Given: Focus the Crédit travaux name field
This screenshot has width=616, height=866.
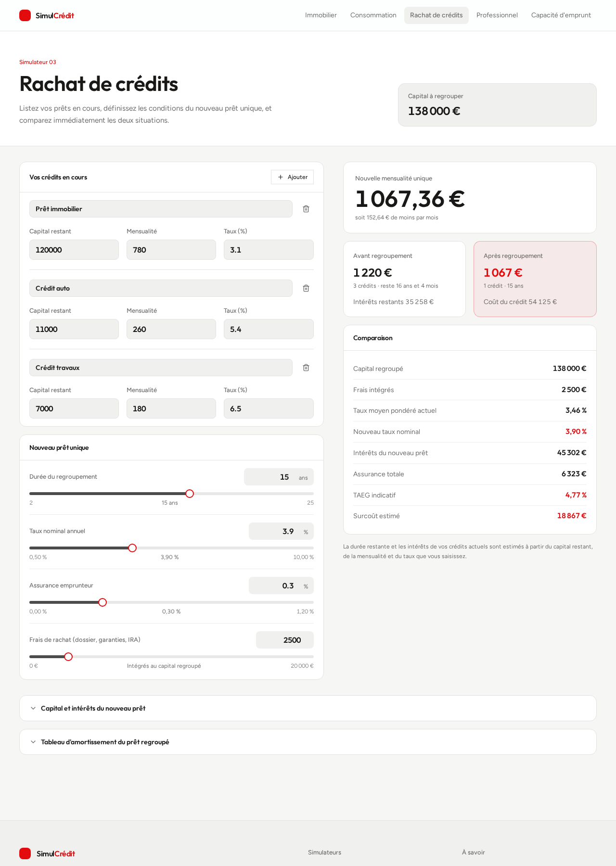Looking at the screenshot, I should point(161,368).
